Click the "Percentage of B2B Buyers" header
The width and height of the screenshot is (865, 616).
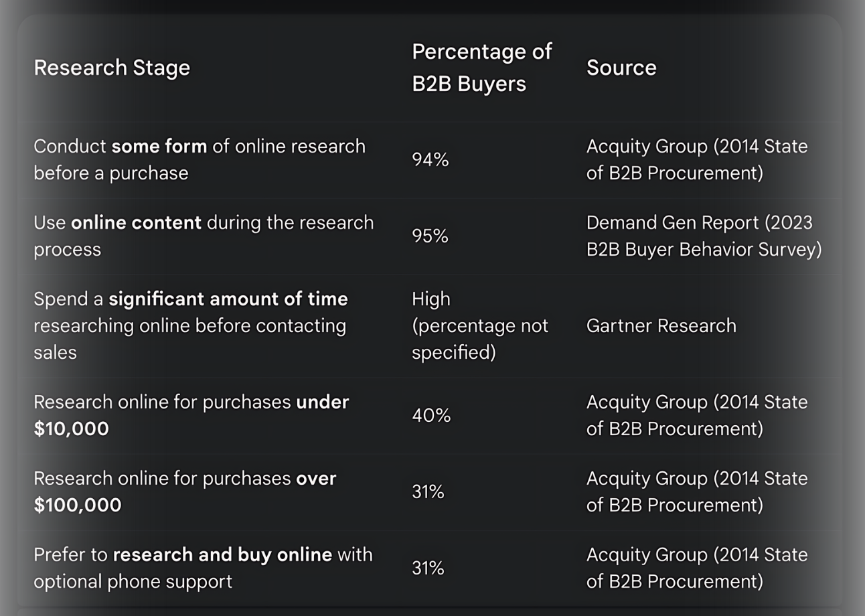tap(481, 68)
